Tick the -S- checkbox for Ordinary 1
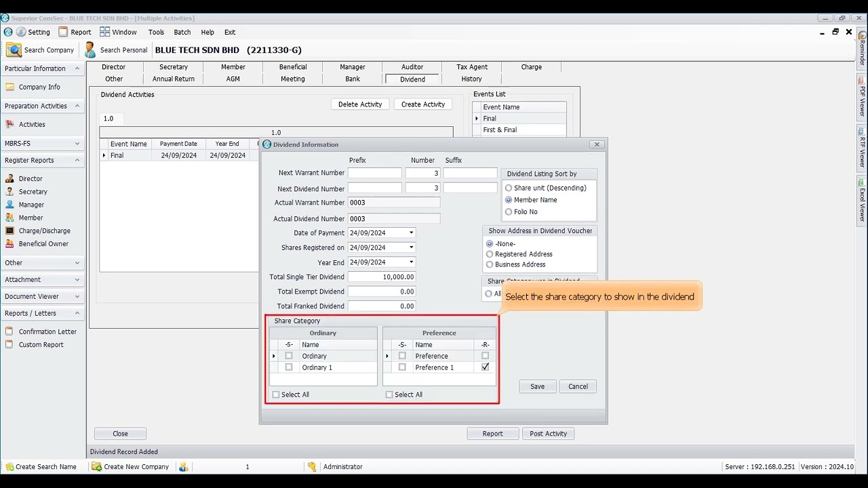 (x=289, y=367)
